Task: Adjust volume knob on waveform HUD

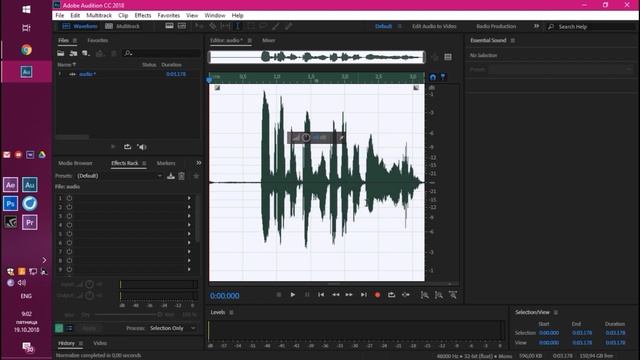Action: (306, 138)
